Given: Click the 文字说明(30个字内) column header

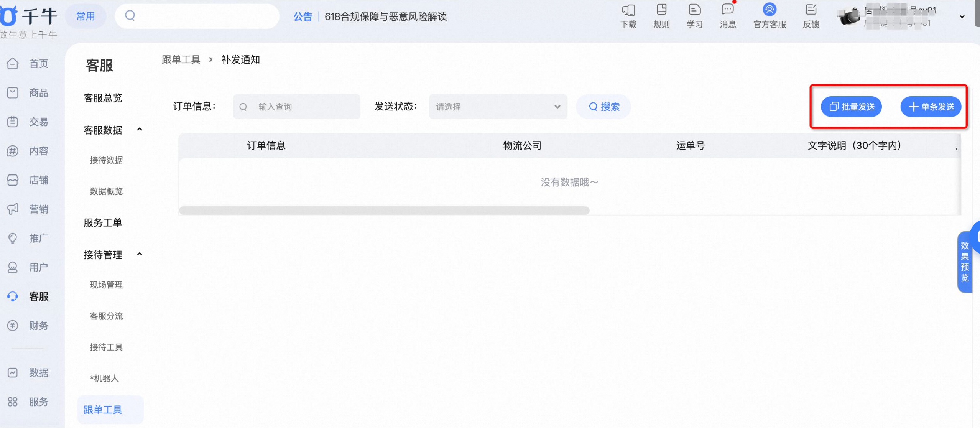Looking at the screenshot, I should 855,146.
